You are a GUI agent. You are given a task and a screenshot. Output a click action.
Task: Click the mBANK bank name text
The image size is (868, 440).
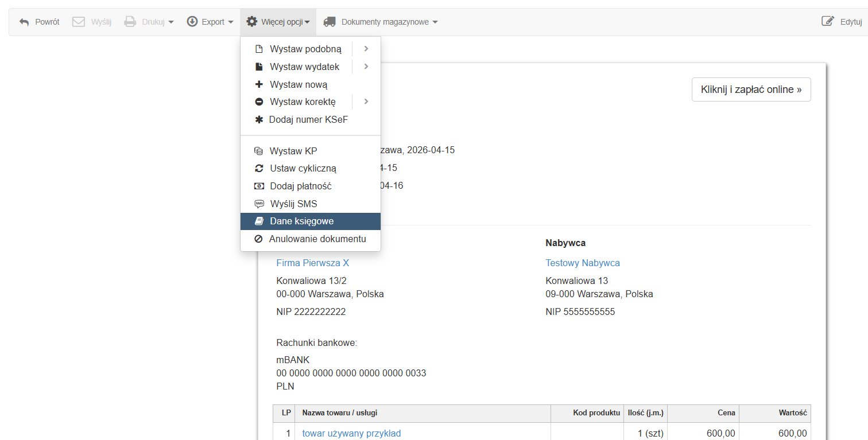293,360
